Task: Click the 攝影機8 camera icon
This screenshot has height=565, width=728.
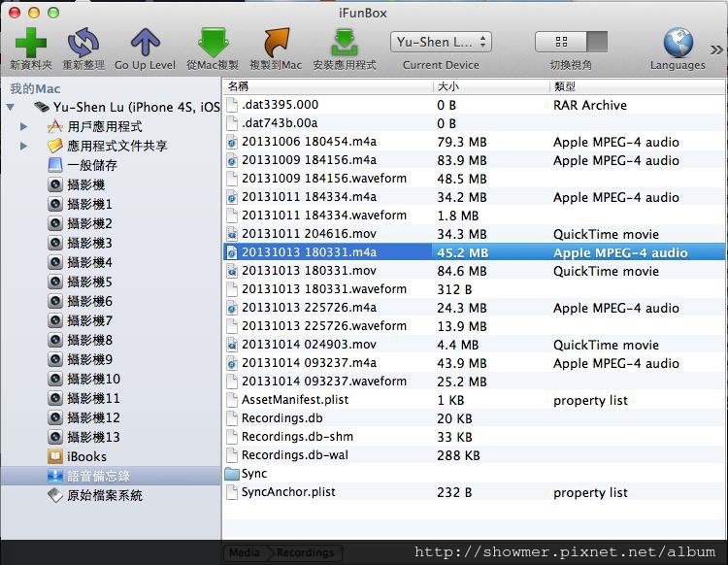Action: (55, 340)
